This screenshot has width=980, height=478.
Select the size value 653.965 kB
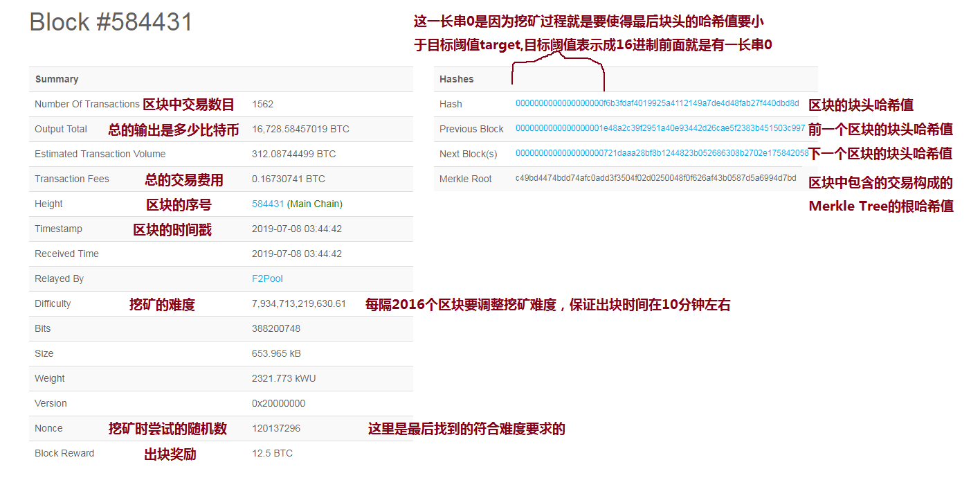276,353
